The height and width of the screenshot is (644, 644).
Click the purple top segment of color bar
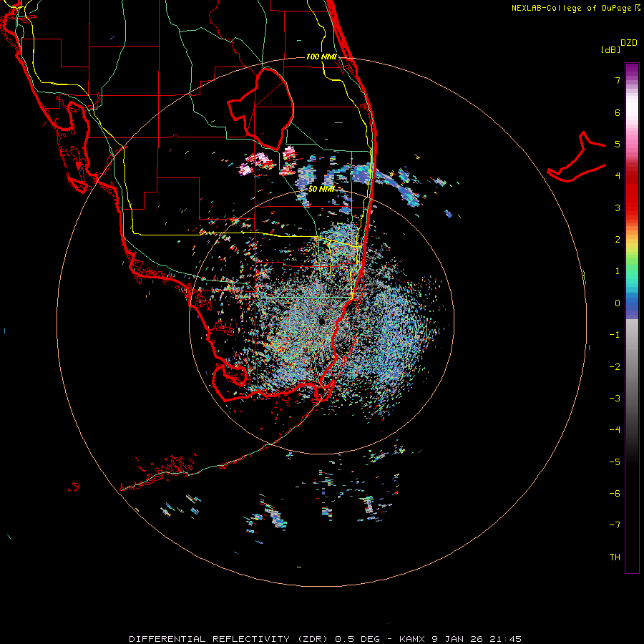click(x=632, y=72)
